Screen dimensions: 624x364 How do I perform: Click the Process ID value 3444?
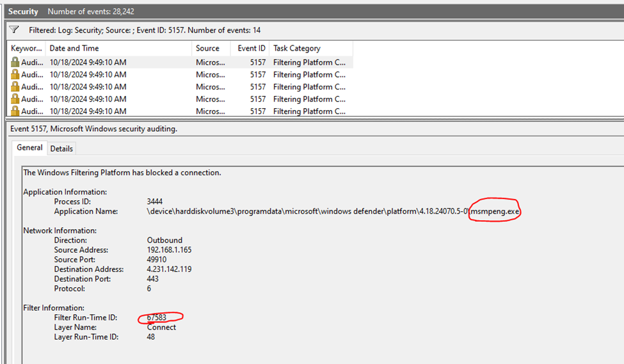click(x=154, y=202)
